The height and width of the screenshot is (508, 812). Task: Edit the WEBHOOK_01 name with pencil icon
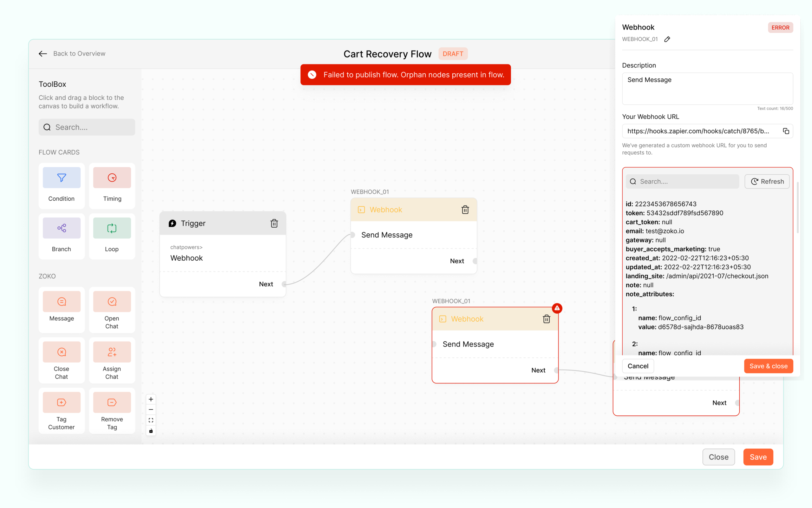pos(667,39)
